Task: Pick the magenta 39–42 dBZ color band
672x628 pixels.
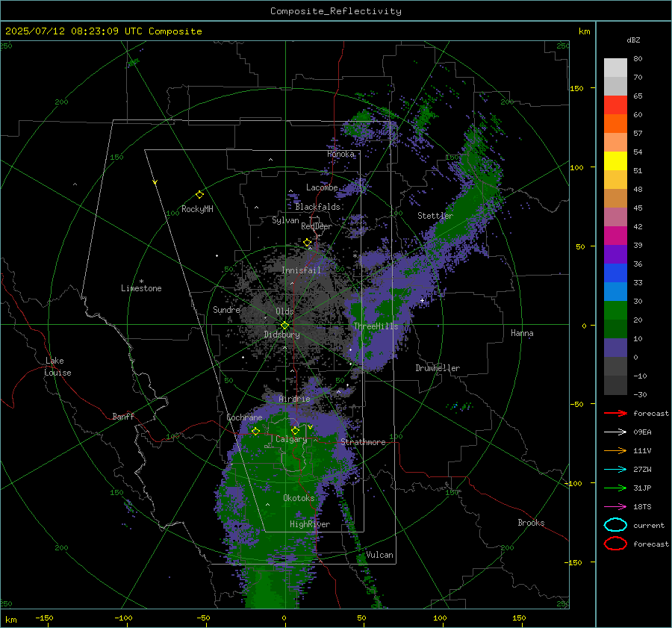Action: click(615, 236)
